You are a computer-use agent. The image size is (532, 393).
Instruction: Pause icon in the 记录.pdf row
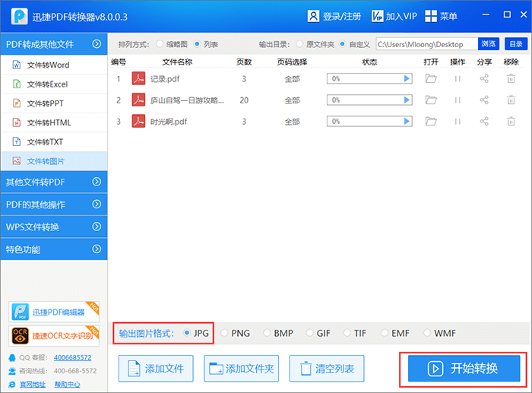458,79
